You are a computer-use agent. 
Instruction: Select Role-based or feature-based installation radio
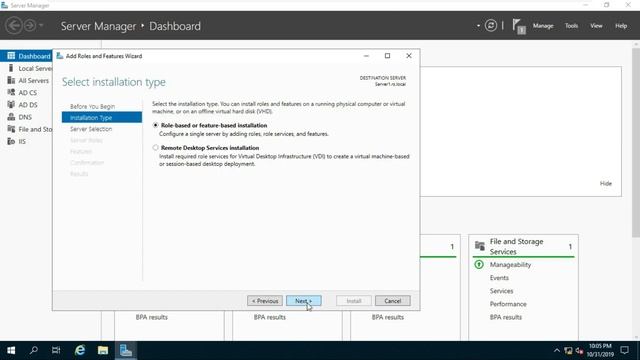[x=156, y=125]
